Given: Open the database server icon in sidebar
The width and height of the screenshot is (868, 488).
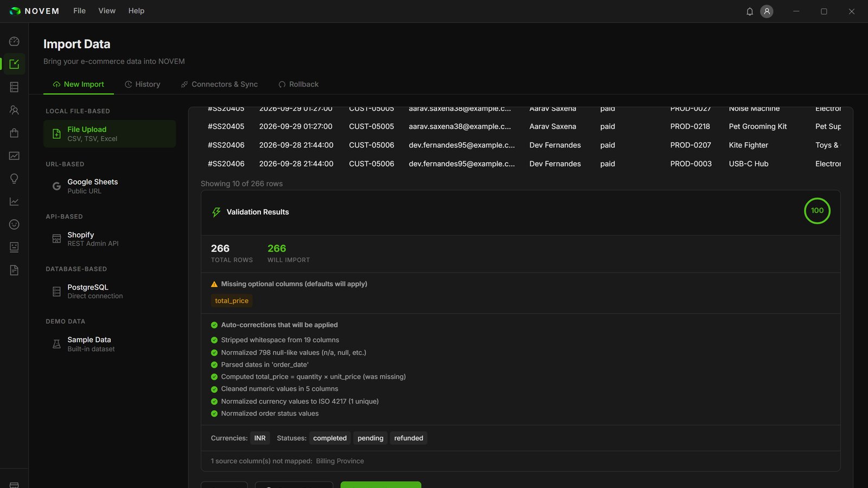Looking at the screenshot, I should (x=14, y=87).
